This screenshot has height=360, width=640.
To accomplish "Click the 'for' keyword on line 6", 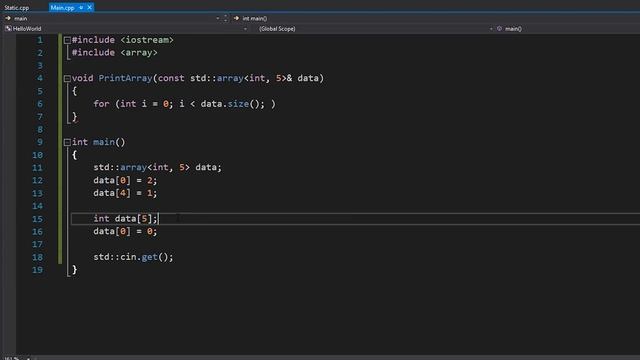I will (x=101, y=104).
